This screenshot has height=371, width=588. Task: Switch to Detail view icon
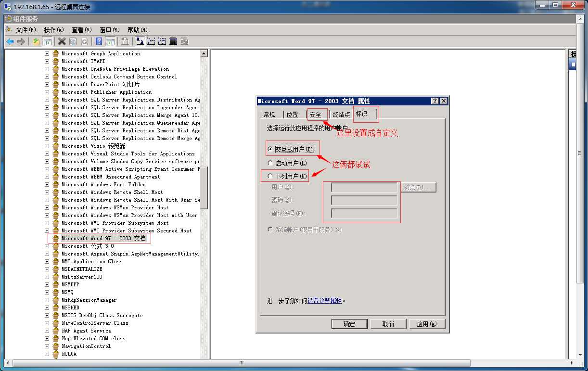point(173,42)
